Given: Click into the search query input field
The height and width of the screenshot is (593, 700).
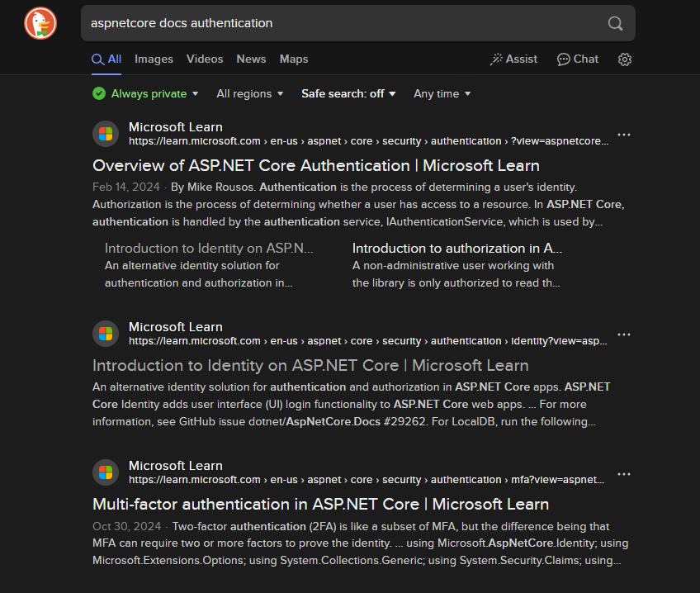Looking at the screenshot, I should tap(330, 23).
